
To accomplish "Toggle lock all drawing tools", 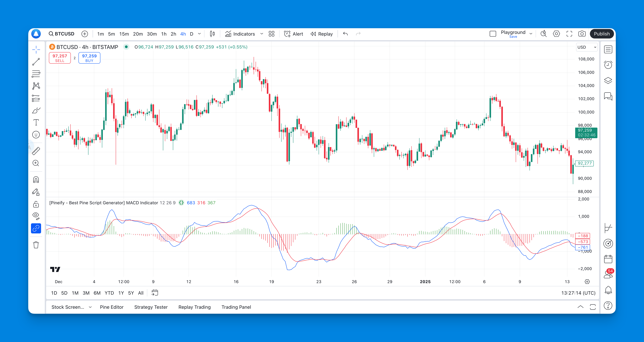I will [x=36, y=204].
